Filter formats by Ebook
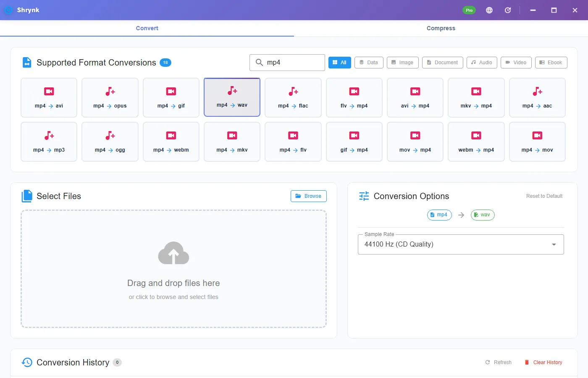 551,63
